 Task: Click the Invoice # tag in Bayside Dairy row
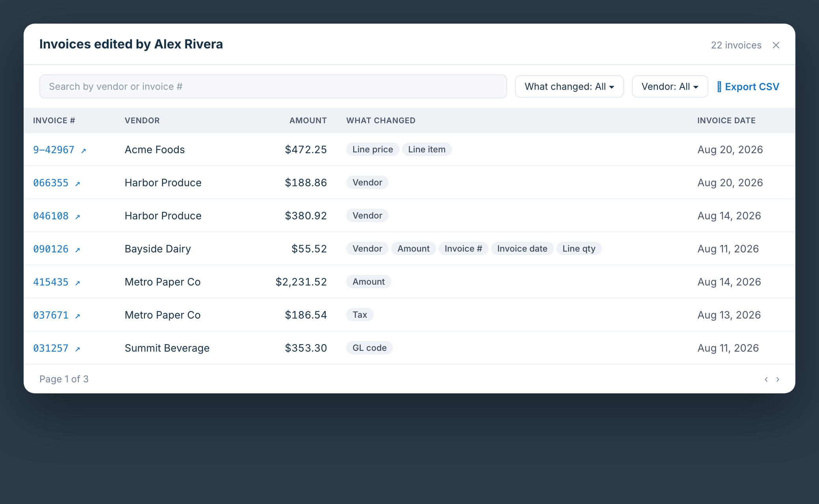pos(463,248)
